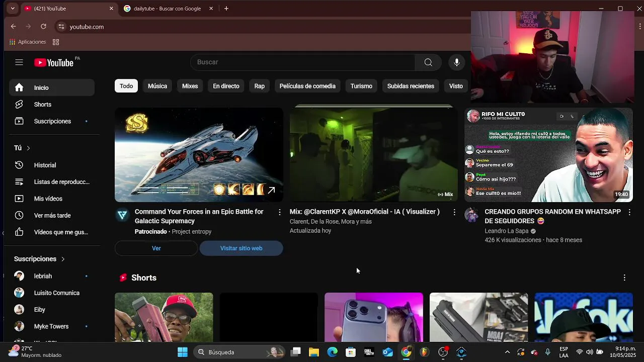The height and width of the screenshot is (362, 644).
Task: Open site information icon beside youtube.com
Action: tap(61, 27)
